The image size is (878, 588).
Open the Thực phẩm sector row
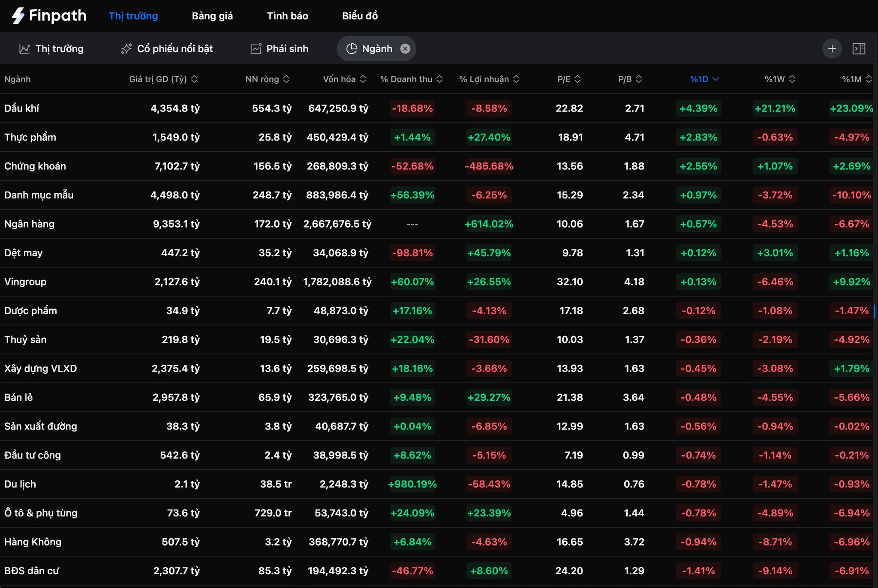pos(436,137)
